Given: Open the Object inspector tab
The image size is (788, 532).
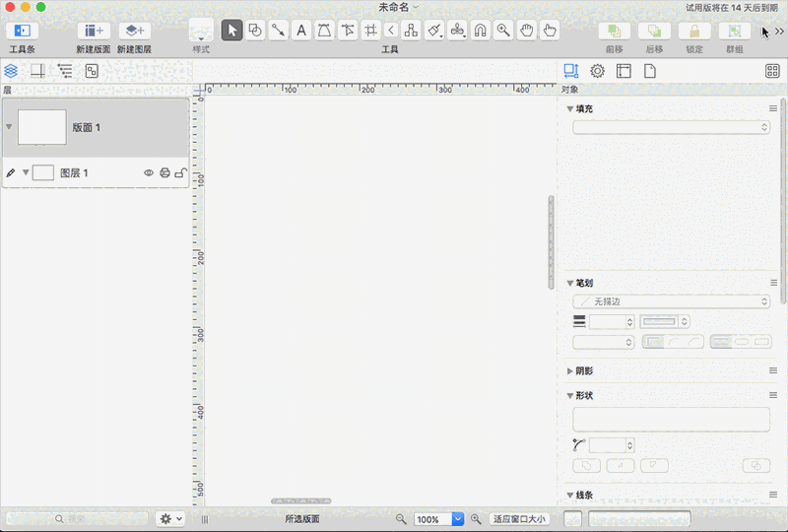Looking at the screenshot, I should tap(571, 71).
